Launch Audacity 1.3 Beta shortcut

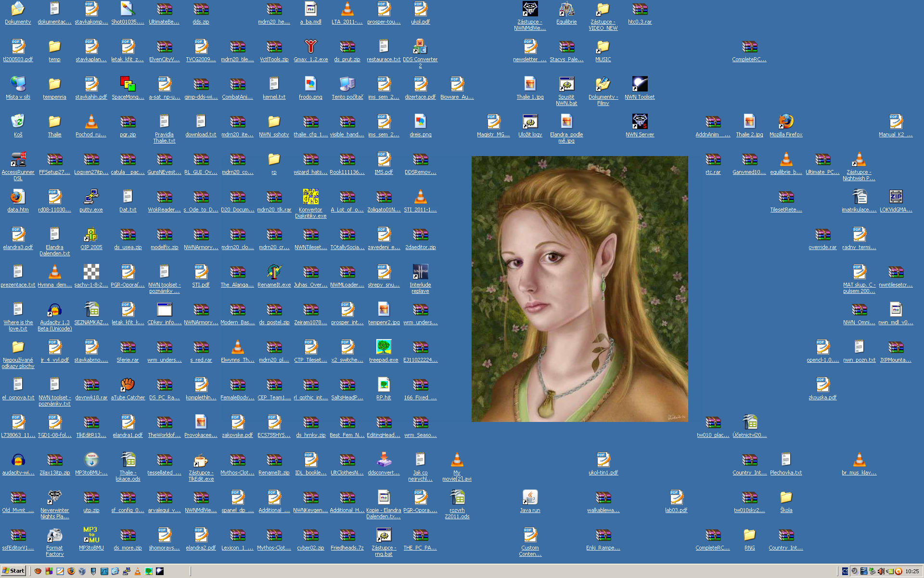click(x=54, y=310)
